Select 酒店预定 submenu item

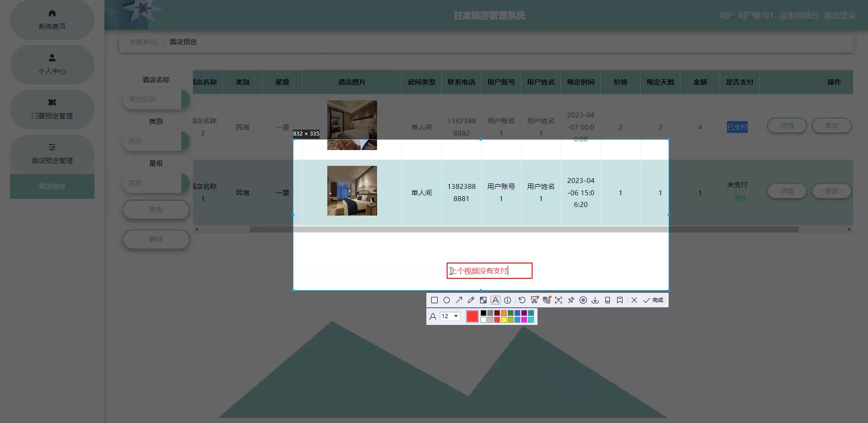(52, 186)
